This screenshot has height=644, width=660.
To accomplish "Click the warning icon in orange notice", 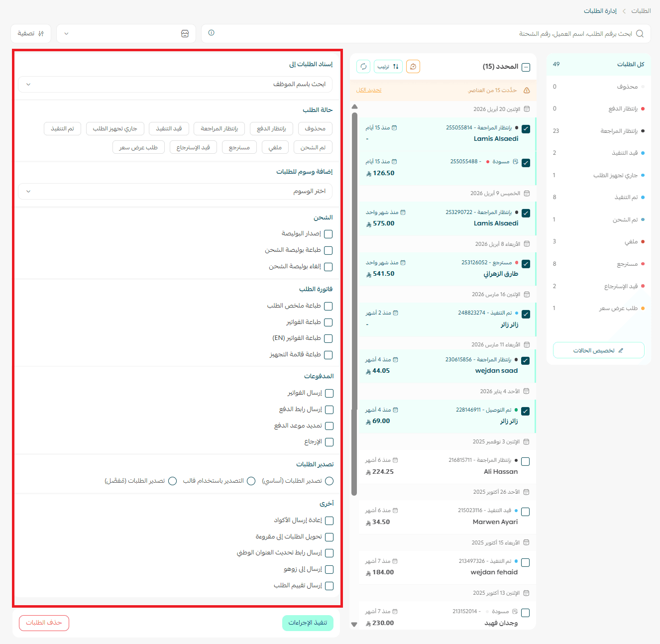I will point(527,90).
